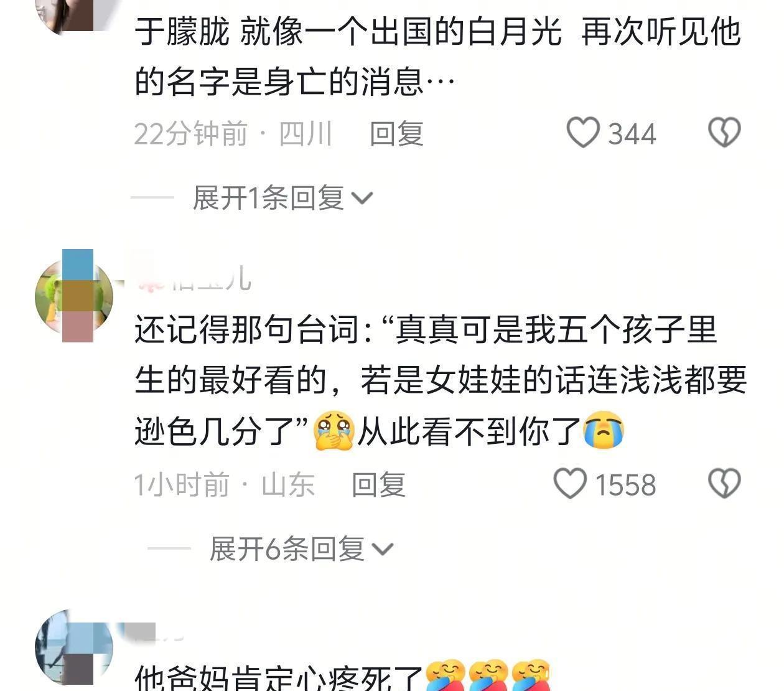Viewport: 784px width, 691px height.
Task: Tap the tearful hand-over-mouth emoji
Action: pos(334,431)
